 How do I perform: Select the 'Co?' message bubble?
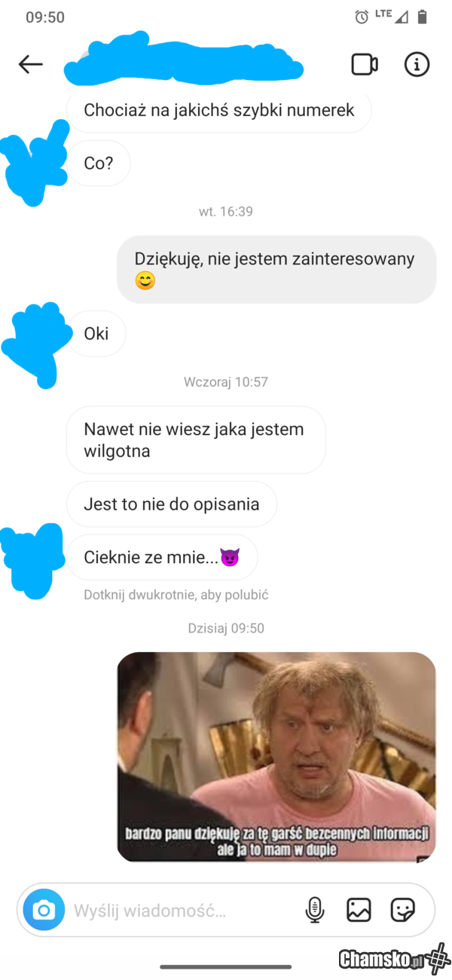pos(99,163)
